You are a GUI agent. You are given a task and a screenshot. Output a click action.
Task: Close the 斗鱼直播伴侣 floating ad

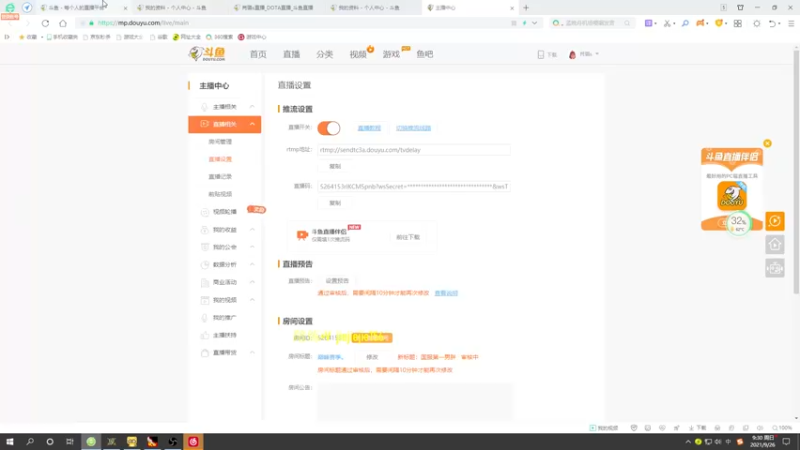pos(767,143)
